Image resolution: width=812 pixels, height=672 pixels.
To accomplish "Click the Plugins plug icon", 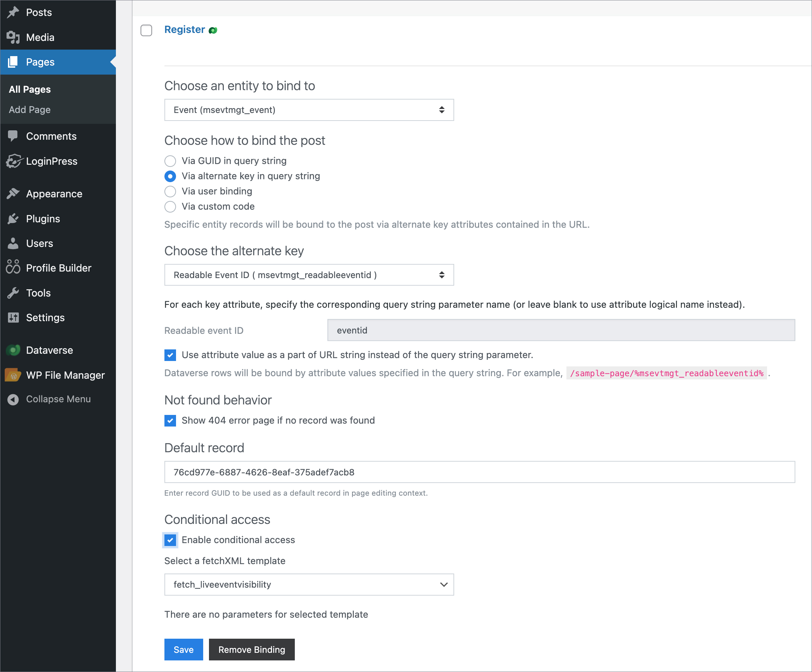I will click(x=13, y=219).
